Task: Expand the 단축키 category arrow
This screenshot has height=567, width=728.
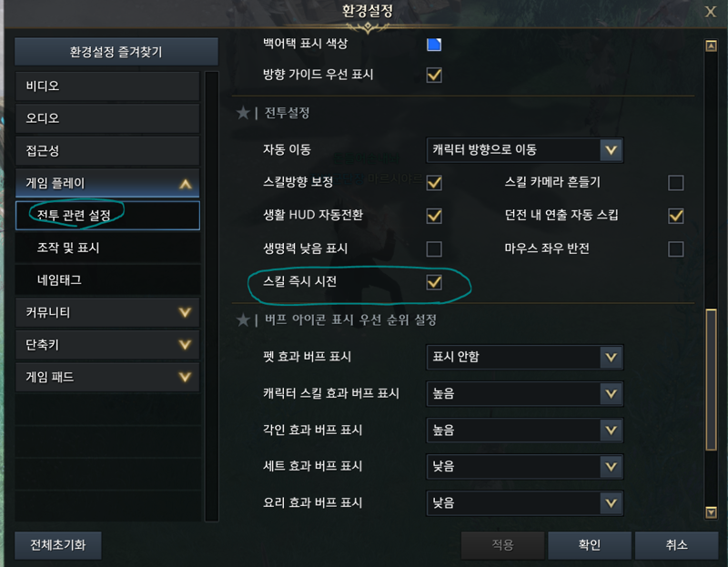Action: pos(186,345)
